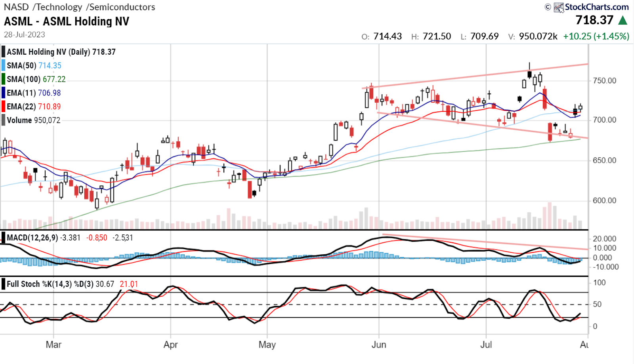This screenshot has width=634, height=364.
Task: Click the "/Technology" sector label
Action: coord(57,7)
